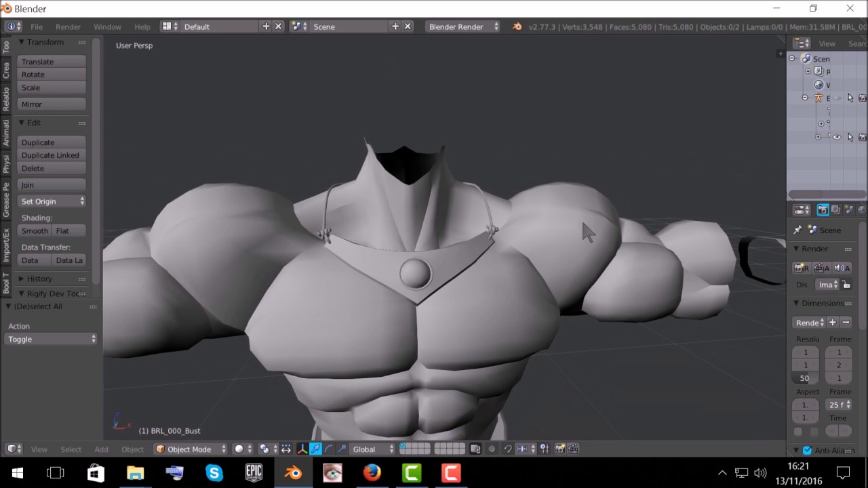Toggle visibility eye of last outliner row
868x488 pixels.
837,137
